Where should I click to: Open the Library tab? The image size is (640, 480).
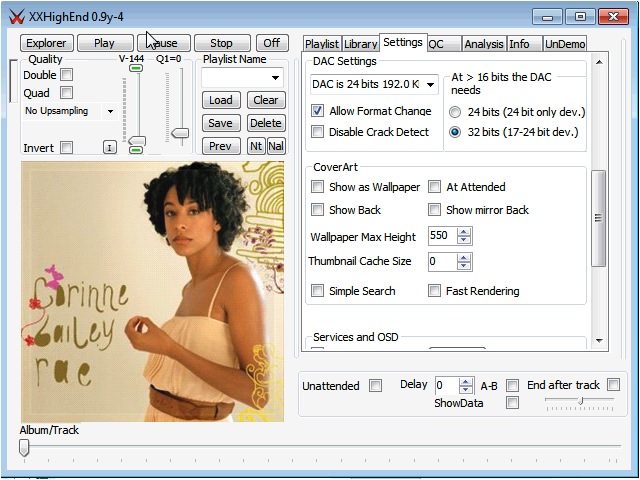(360, 44)
